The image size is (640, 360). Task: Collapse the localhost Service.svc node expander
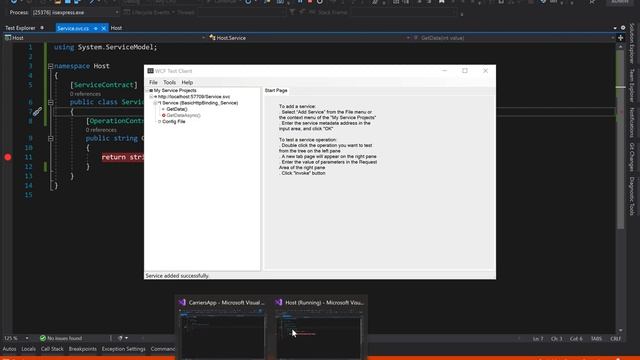[x=151, y=97]
